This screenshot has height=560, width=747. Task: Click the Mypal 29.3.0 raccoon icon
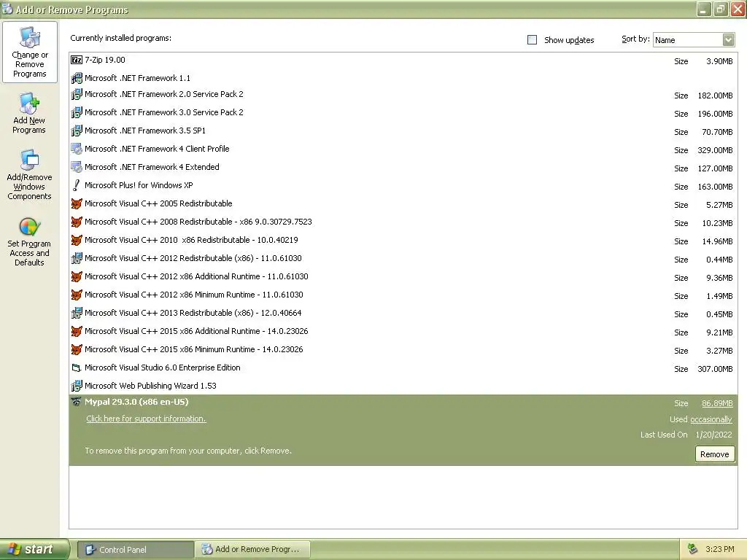click(x=76, y=402)
